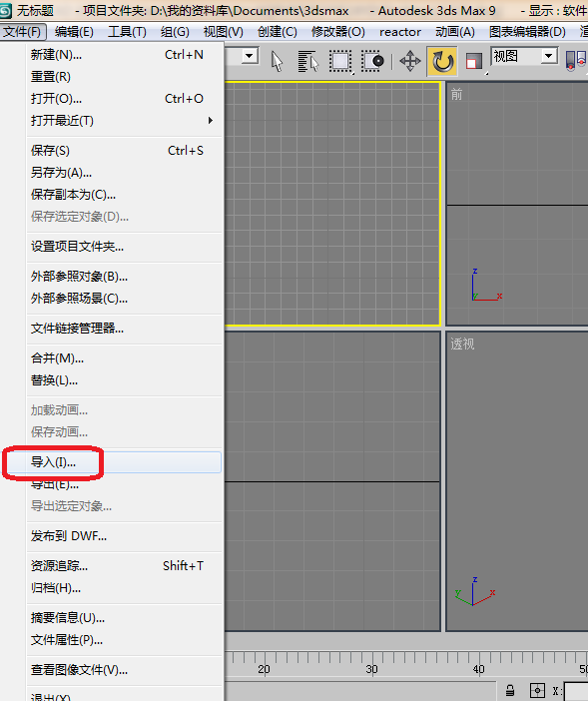Choose 发布到 DWF... menu entry
Image resolution: width=588 pixels, height=701 pixels.
pos(124,536)
